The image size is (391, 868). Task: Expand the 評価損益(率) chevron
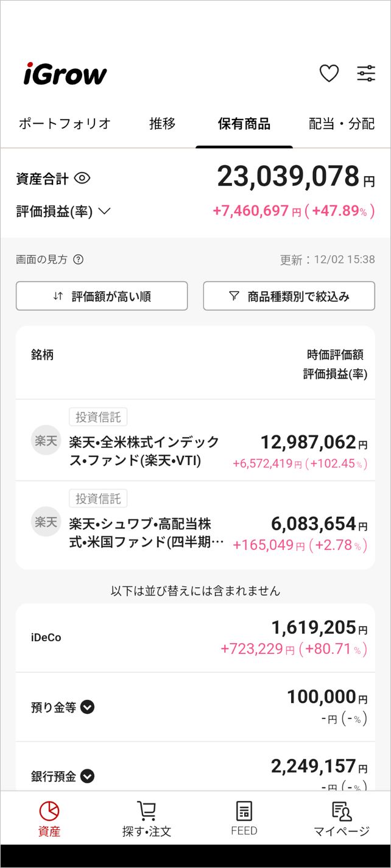(x=104, y=212)
